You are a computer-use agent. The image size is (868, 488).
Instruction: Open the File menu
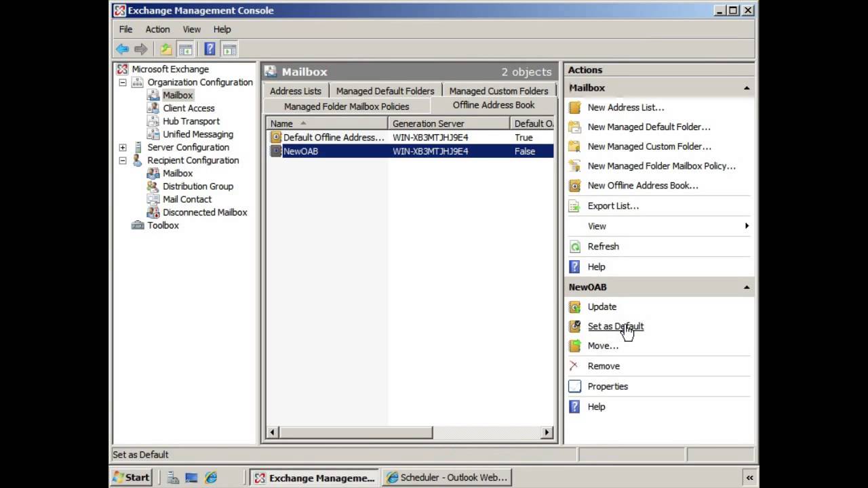(x=125, y=29)
